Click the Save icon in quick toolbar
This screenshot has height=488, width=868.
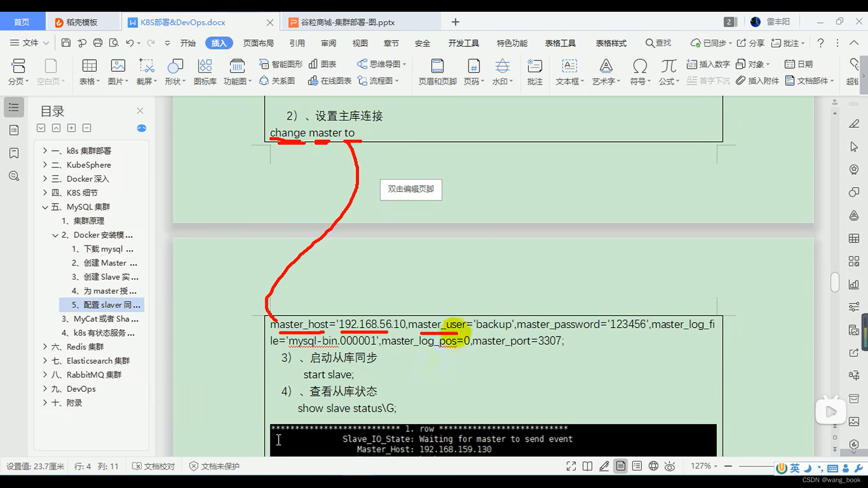pyautogui.click(x=66, y=43)
